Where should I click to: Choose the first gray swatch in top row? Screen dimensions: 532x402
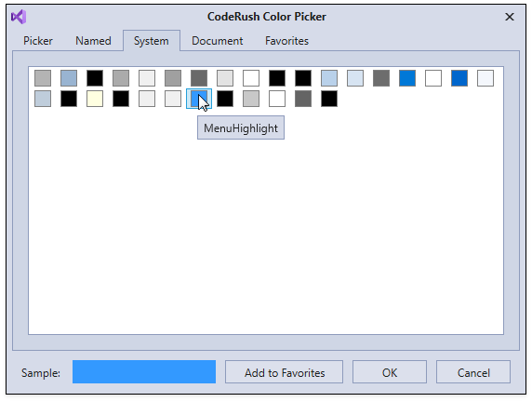tap(43, 78)
